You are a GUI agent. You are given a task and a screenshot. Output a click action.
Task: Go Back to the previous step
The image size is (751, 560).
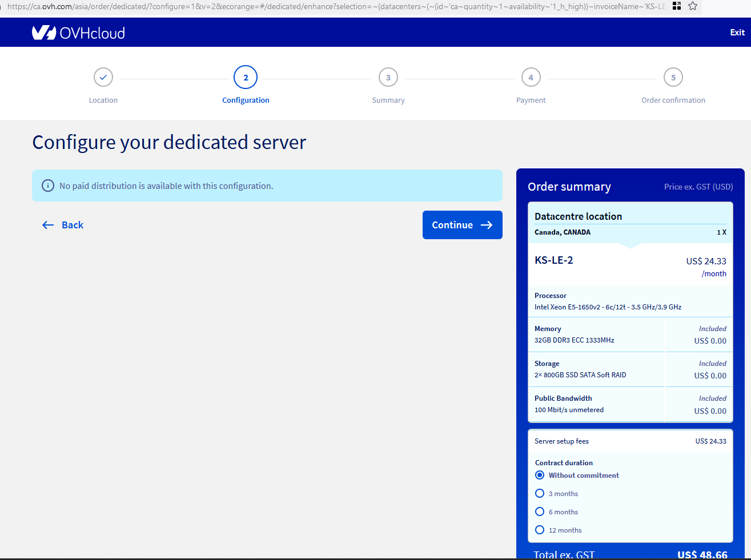tap(63, 225)
